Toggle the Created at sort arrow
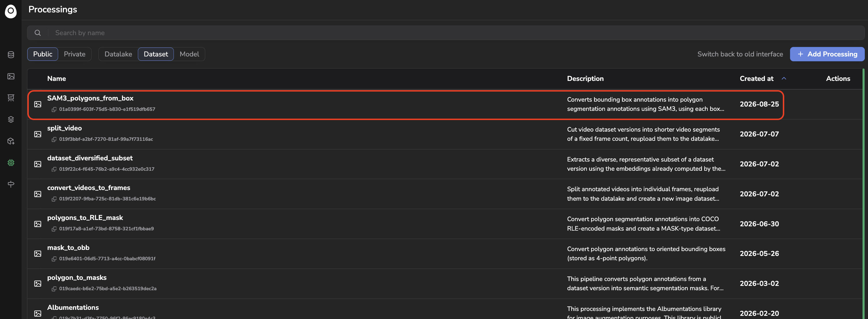Image resolution: width=868 pixels, height=319 pixels. point(784,78)
